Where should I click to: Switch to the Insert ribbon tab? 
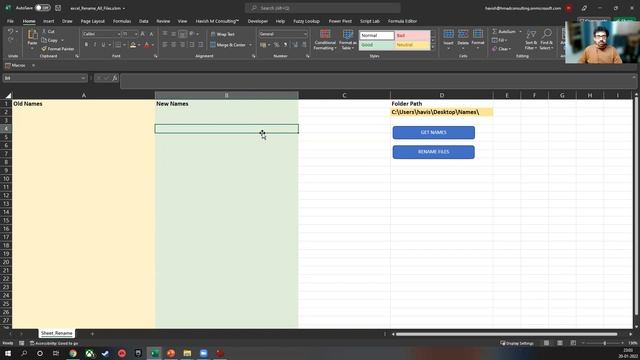pyautogui.click(x=49, y=21)
